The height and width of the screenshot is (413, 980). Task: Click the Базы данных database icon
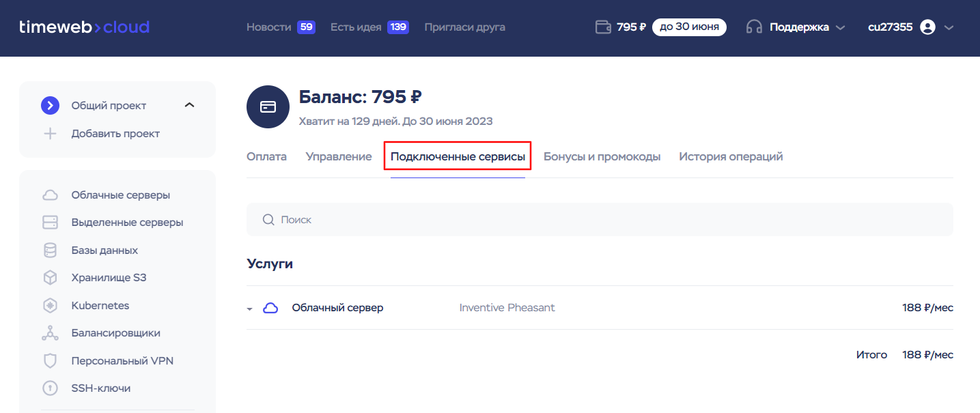point(50,251)
